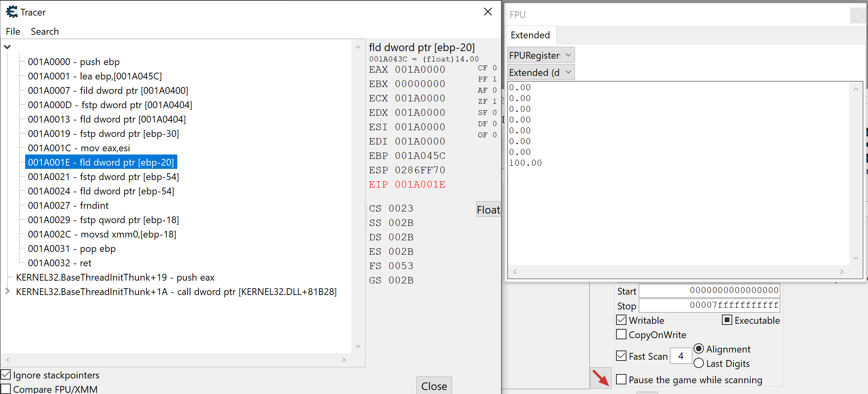868x394 pixels.
Task: Switch to the Extended tab in FPU window
Action: [x=530, y=35]
